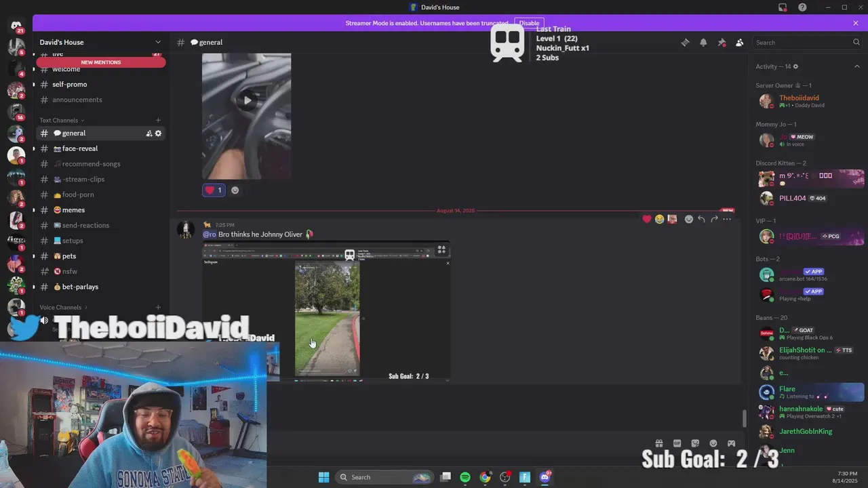Viewport: 868px width, 488px height.
Task: Open Spotify from the taskbar
Action: point(465,477)
